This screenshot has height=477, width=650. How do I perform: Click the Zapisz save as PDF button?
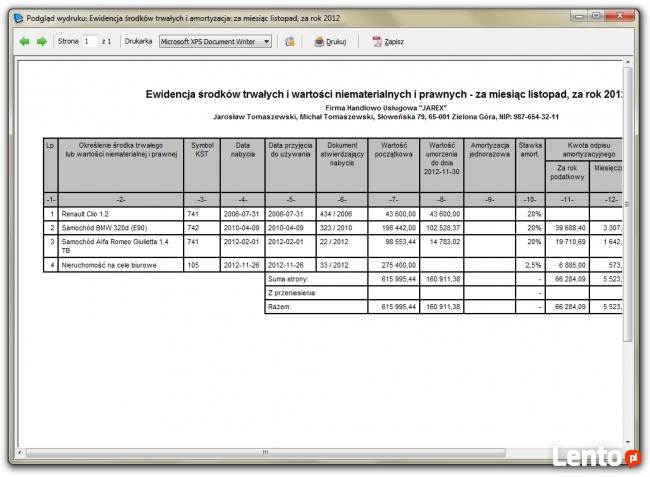tap(388, 41)
